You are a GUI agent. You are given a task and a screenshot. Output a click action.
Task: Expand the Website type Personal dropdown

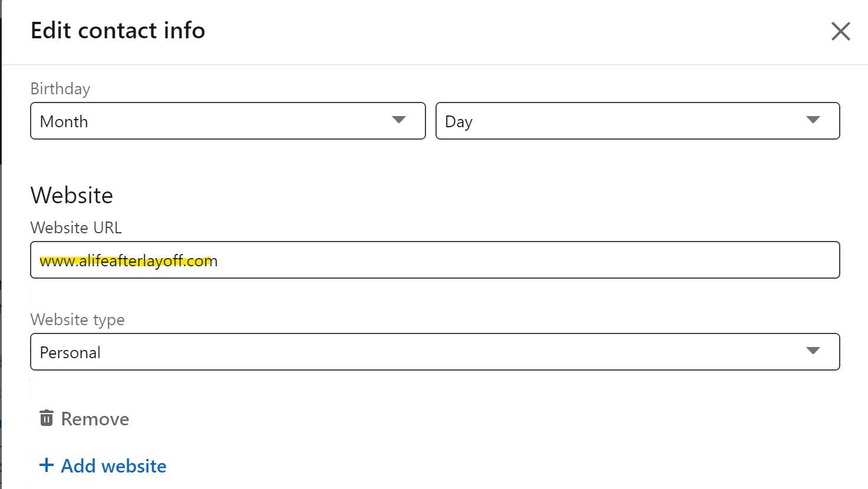point(435,352)
